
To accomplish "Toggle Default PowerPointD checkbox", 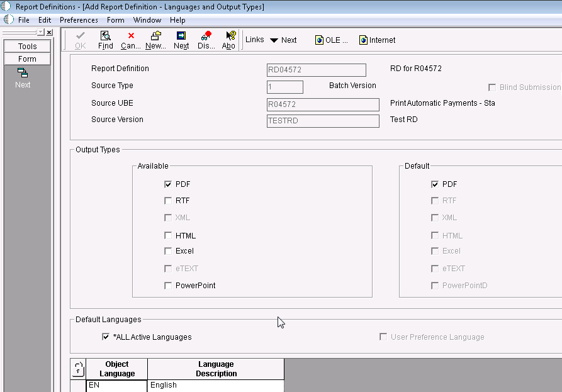I will (x=435, y=286).
